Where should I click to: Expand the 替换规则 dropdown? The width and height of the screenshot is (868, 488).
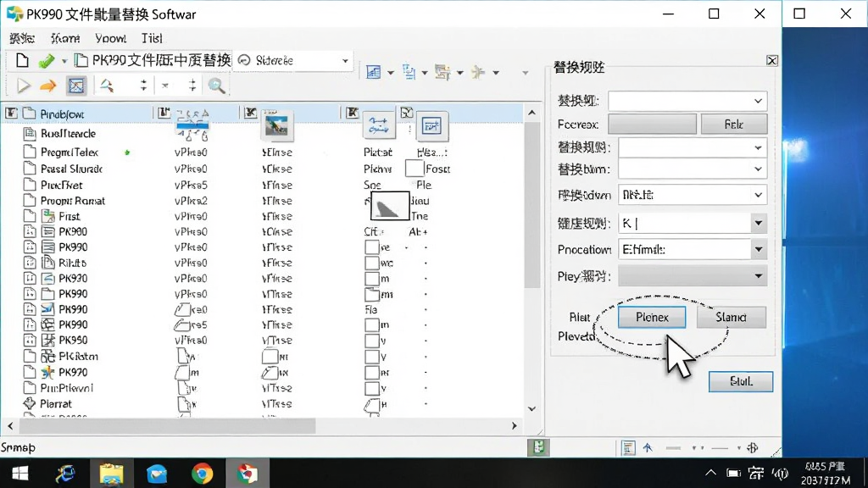(758, 147)
